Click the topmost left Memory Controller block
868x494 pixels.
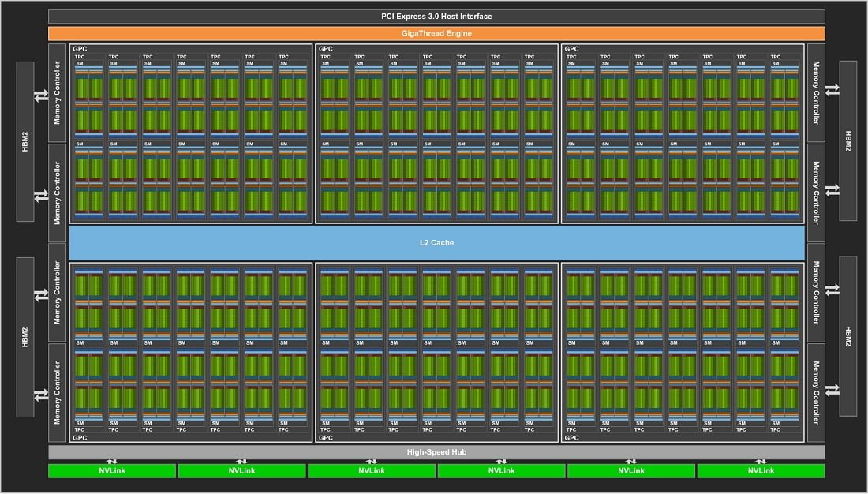coord(57,92)
